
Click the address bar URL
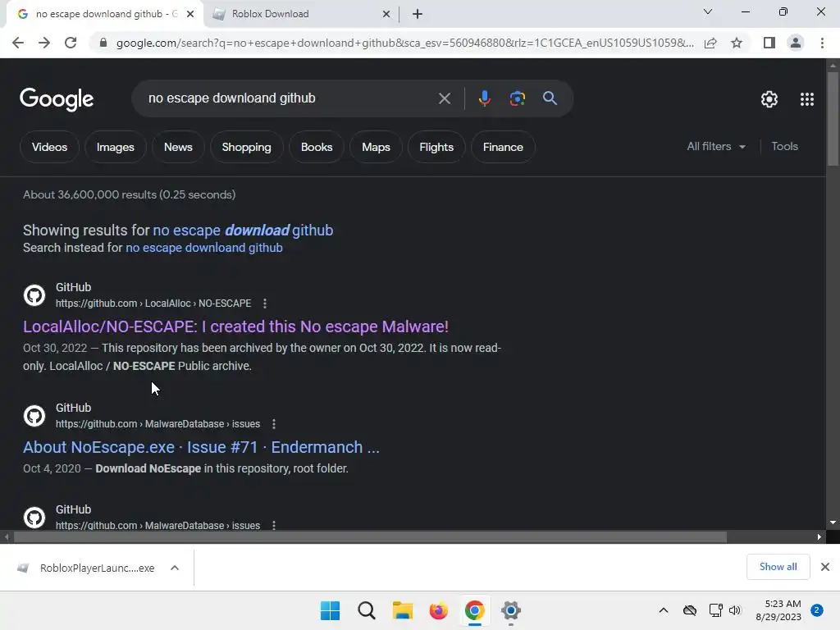coord(404,43)
